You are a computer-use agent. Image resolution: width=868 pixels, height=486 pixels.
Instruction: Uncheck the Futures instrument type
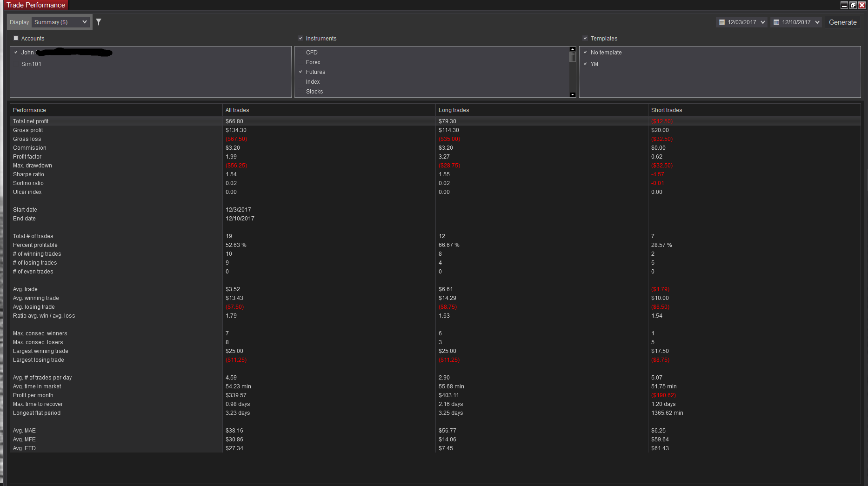[300, 72]
